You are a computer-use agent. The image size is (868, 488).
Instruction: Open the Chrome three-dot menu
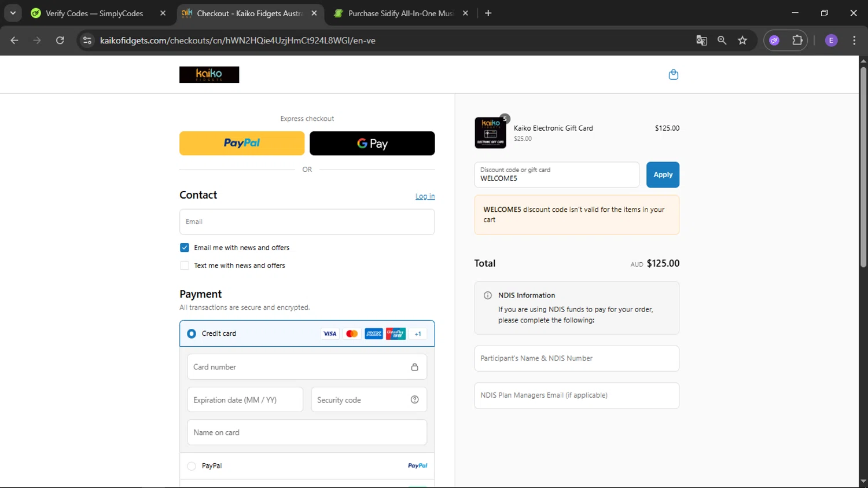pyautogui.click(x=854, y=41)
